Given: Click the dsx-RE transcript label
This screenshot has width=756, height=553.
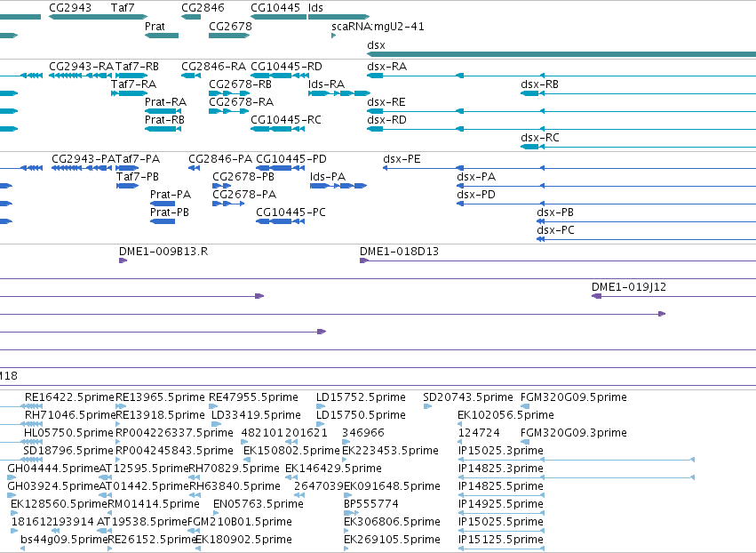Looking at the screenshot, I should (x=386, y=102).
